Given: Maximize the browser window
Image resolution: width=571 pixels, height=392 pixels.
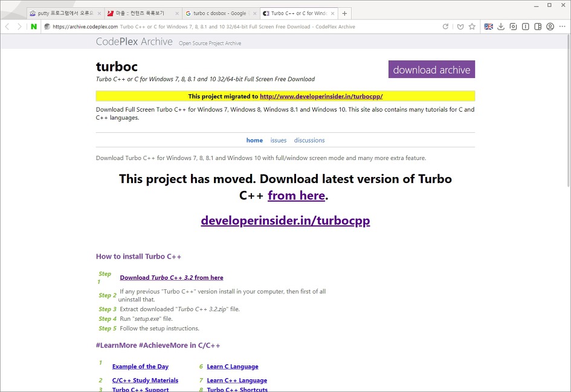Looking at the screenshot, I should (549, 5).
